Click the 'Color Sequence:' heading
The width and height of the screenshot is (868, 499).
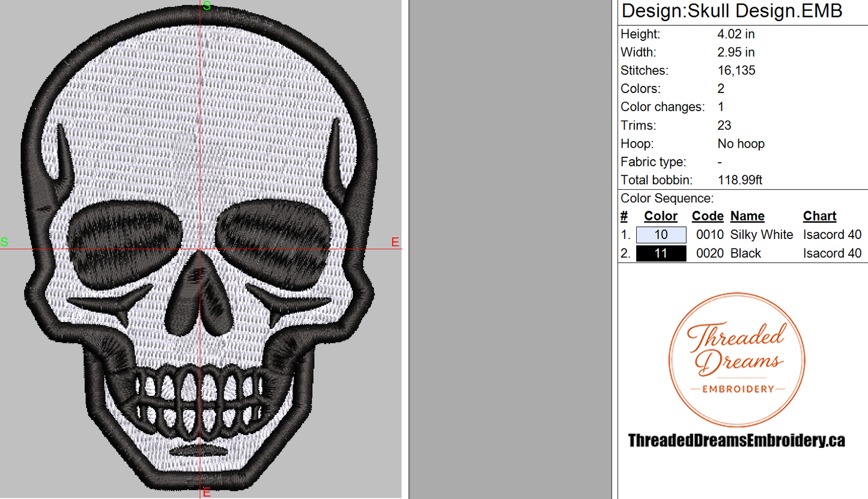(x=667, y=198)
